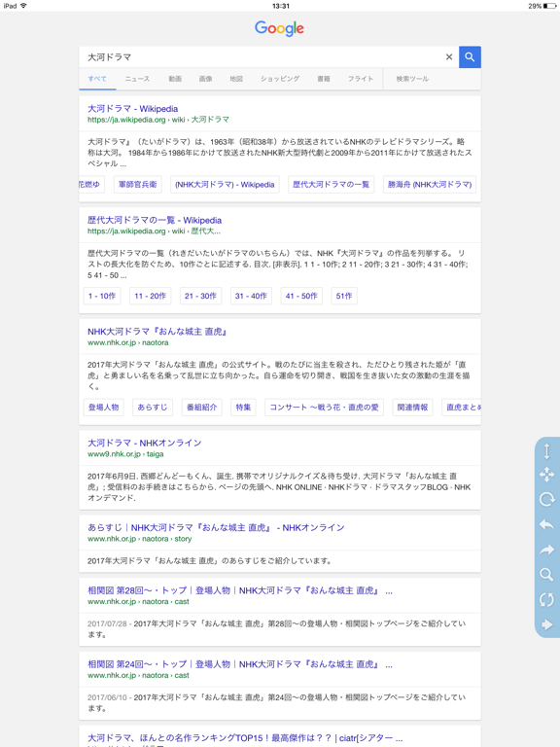560x747 pixels.
Task: Click the www.nhk.or.jp › naotora › story URL
Action: pos(140,539)
